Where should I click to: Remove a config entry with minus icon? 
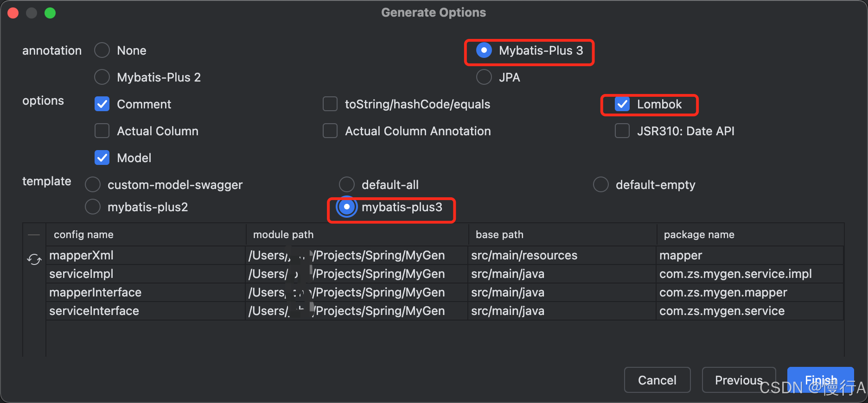point(34,234)
